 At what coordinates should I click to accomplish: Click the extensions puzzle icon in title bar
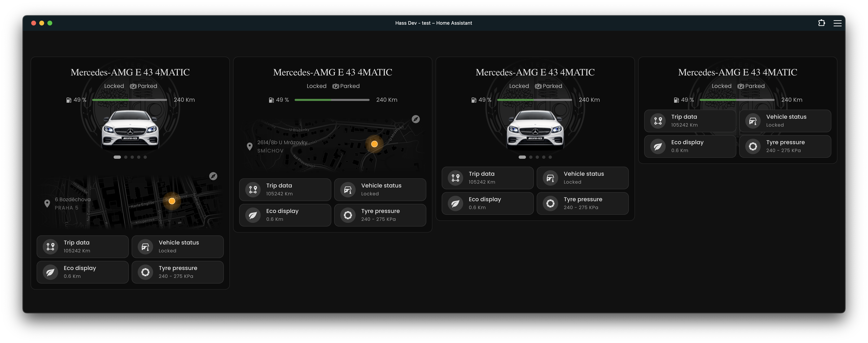821,23
